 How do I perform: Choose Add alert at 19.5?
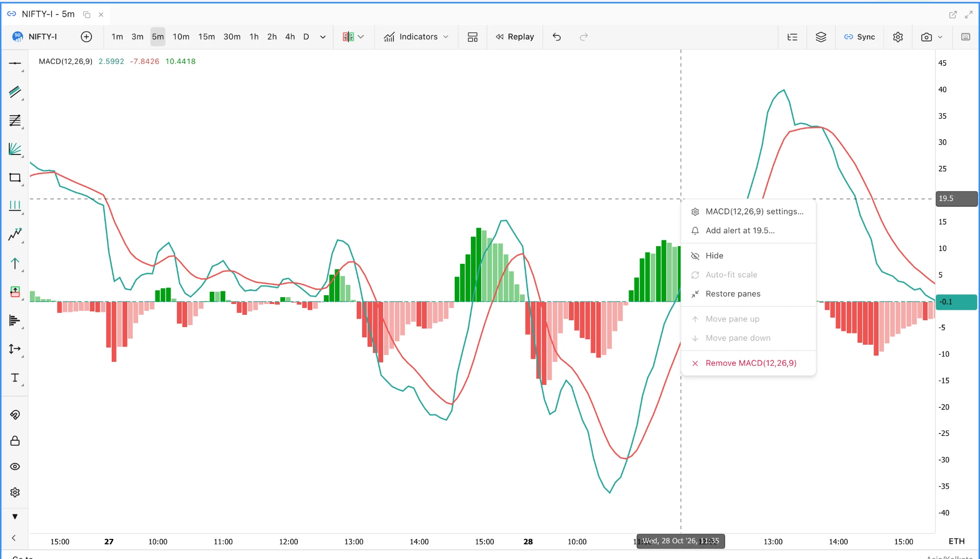[x=748, y=230]
